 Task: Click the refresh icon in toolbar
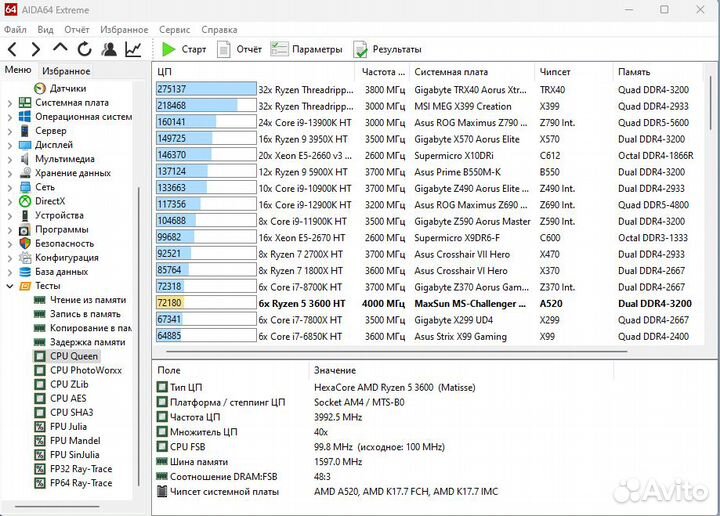pyautogui.click(x=84, y=49)
